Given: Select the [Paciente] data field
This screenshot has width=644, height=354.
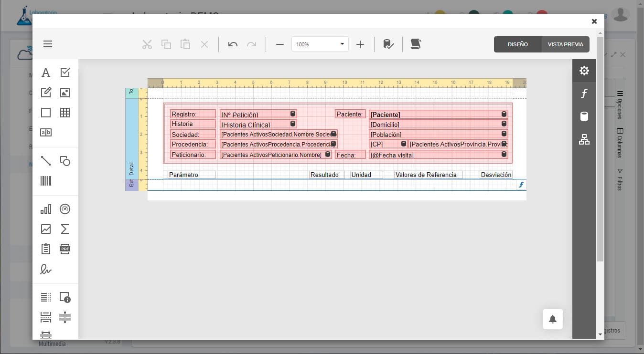Looking at the screenshot, I should [434, 115].
